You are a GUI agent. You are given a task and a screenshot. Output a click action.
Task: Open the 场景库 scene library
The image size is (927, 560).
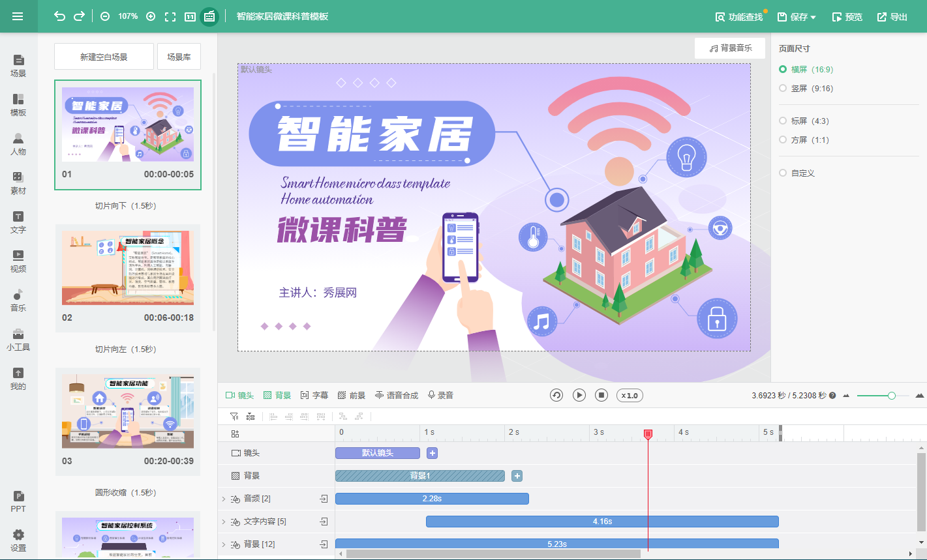(x=179, y=57)
